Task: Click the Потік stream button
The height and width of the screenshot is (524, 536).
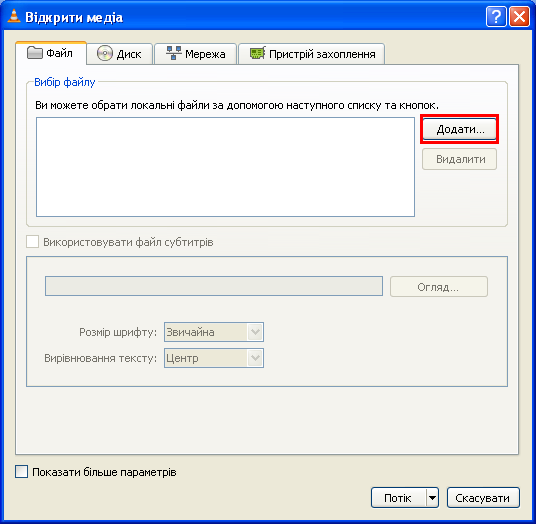Action: coord(398,498)
